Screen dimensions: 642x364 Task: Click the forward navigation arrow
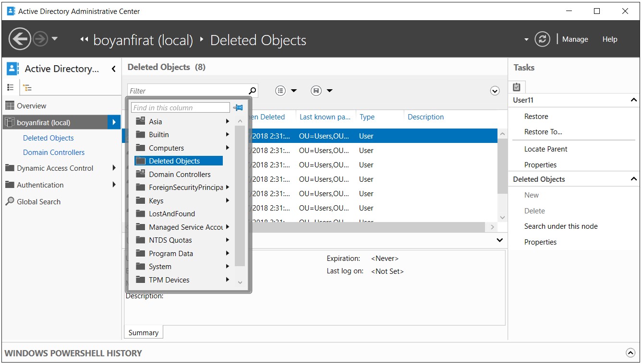pyautogui.click(x=40, y=39)
